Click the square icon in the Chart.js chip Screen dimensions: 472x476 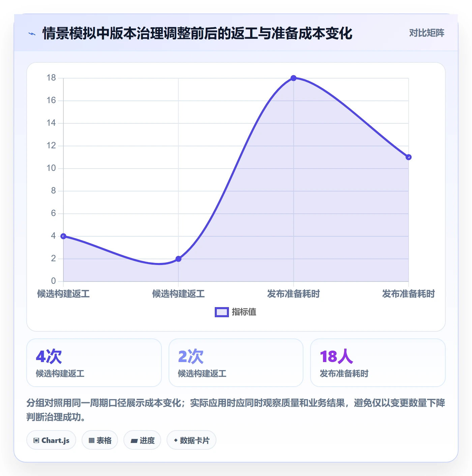pyautogui.click(x=36, y=441)
